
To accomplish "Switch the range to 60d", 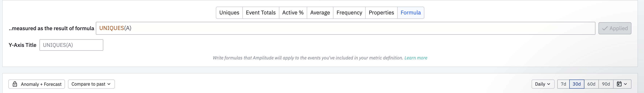I will pos(591,84).
